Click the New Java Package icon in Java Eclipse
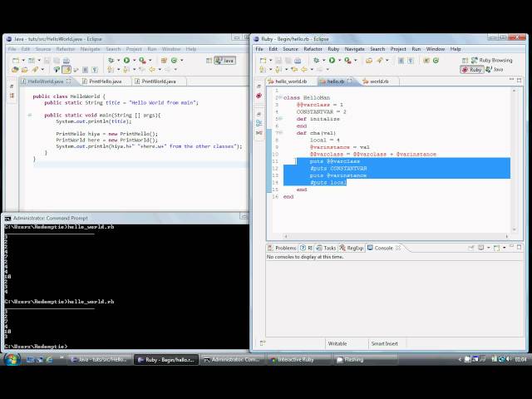 (164, 61)
